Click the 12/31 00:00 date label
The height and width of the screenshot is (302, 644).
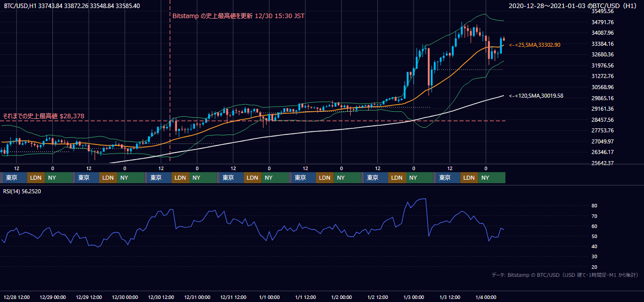198,297
